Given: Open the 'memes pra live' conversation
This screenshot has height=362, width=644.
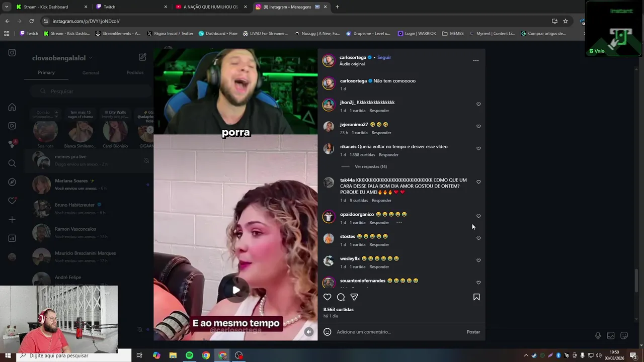Looking at the screenshot, I should (90, 160).
